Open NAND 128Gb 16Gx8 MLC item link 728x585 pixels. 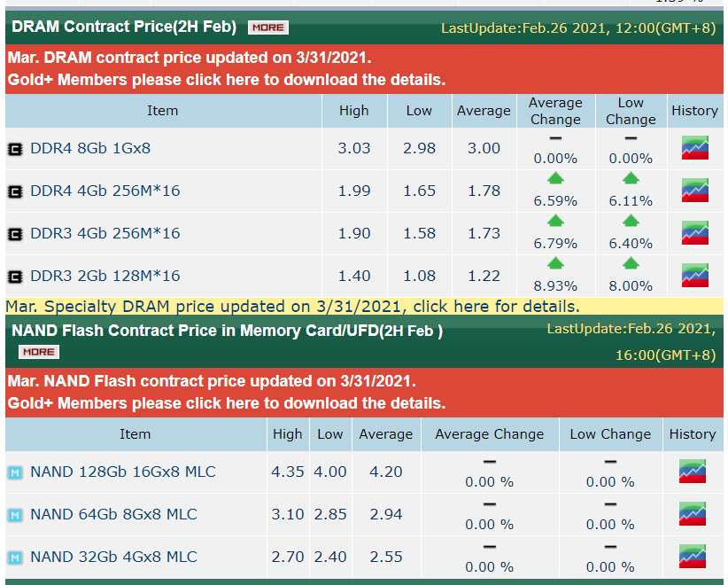[123, 472]
